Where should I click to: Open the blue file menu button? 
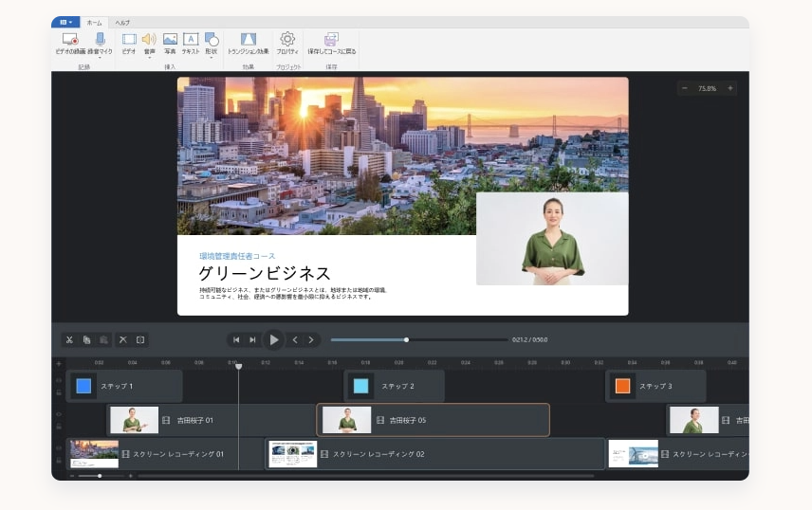[65, 22]
